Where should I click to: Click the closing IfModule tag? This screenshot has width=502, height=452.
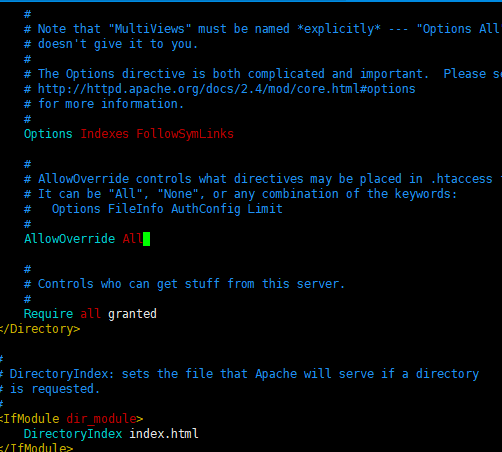pyautogui.click(x=36, y=447)
